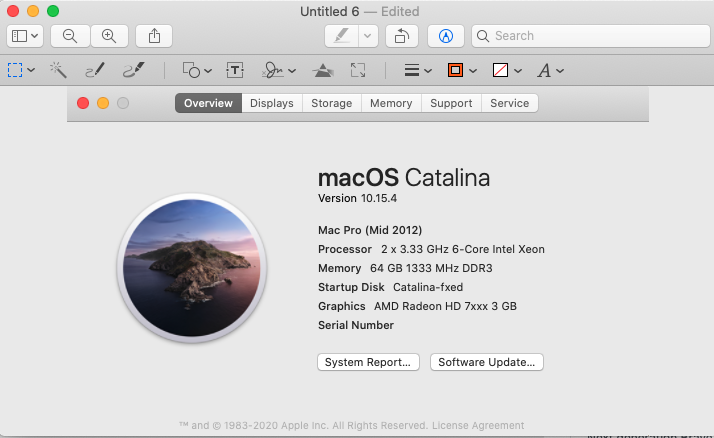The width and height of the screenshot is (714, 438).
Task: Open the Shape Style line thickness menu
Action: coord(418,70)
